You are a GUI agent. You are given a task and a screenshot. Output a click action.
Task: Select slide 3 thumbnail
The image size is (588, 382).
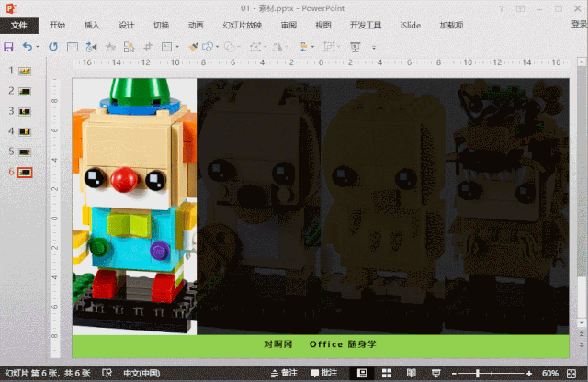[25, 111]
